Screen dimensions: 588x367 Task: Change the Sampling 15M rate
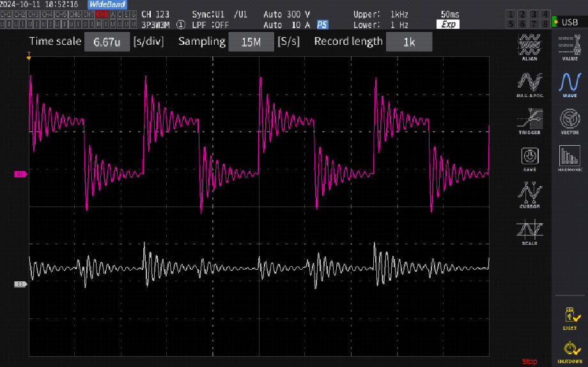click(x=251, y=42)
